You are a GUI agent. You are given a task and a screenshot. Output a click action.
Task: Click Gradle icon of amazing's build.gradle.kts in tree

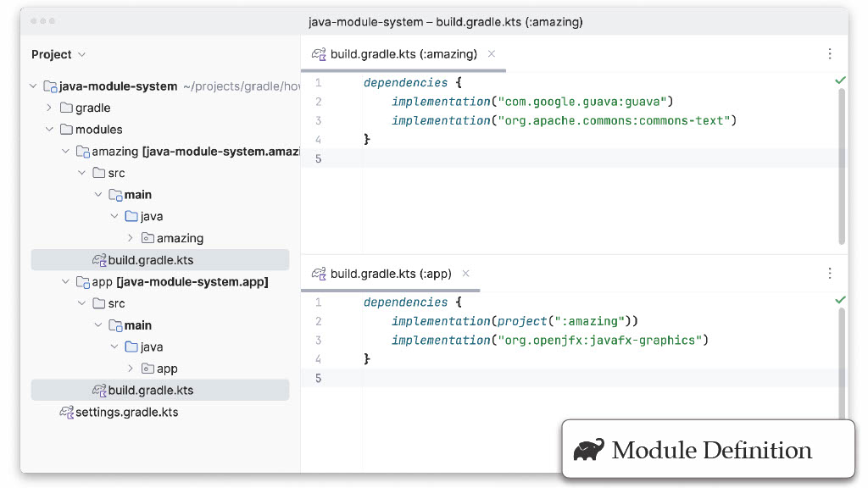[99, 260]
